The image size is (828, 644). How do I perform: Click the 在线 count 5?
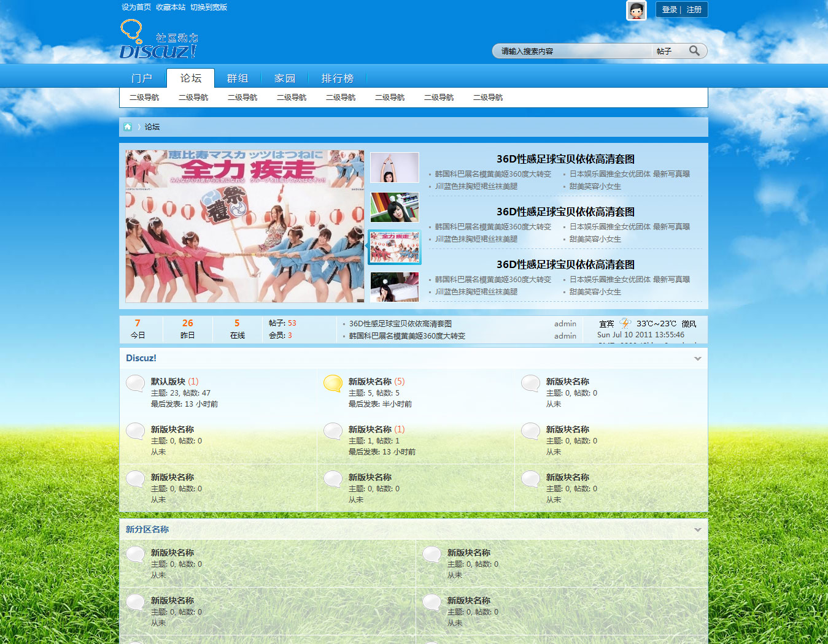pos(237,323)
